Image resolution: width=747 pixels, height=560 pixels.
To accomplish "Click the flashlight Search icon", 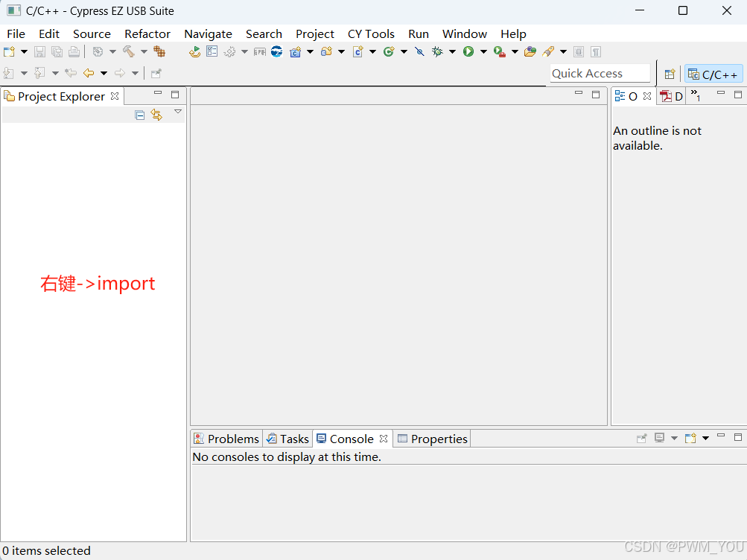I will point(548,51).
